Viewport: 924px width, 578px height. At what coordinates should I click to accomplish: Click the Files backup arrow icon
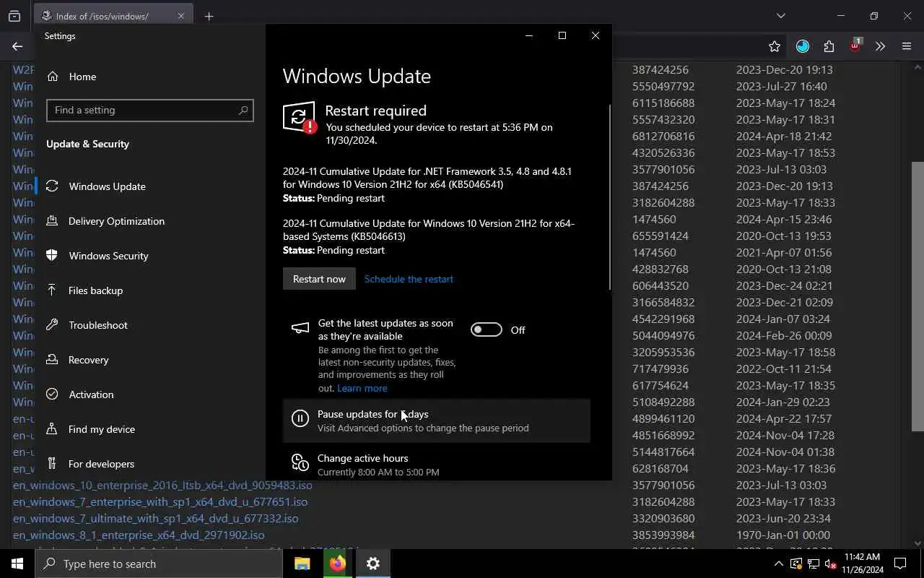52,290
